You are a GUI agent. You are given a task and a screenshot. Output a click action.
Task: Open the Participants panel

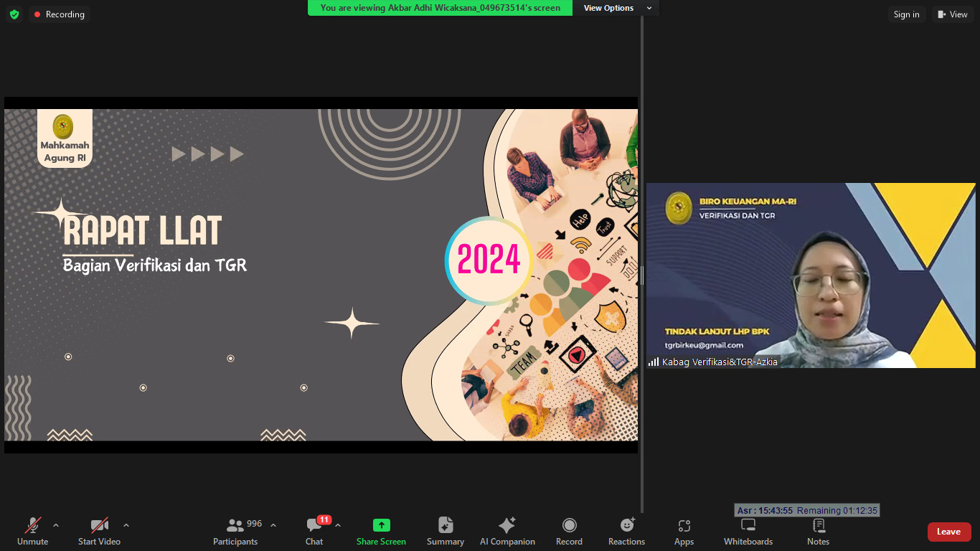coord(235,532)
